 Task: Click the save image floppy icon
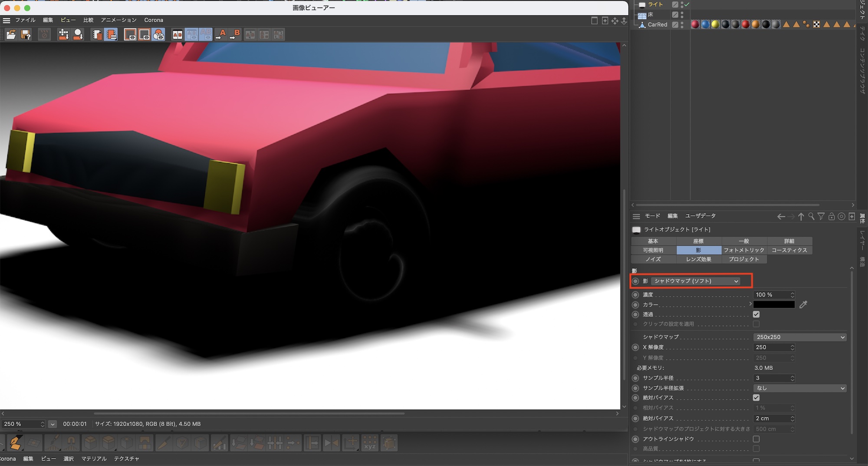pyautogui.click(x=26, y=35)
